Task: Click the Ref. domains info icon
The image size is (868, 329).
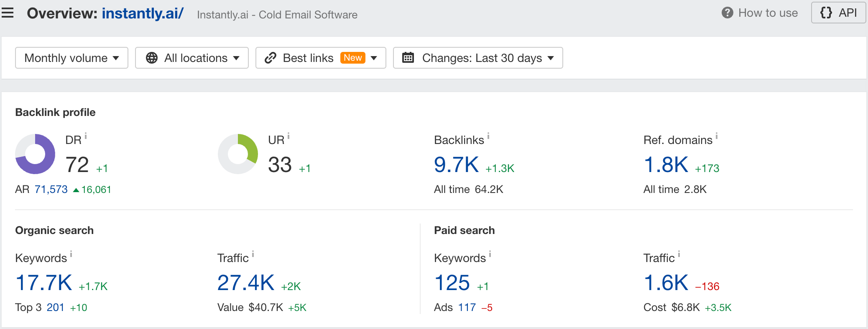Action: tap(717, 136)
